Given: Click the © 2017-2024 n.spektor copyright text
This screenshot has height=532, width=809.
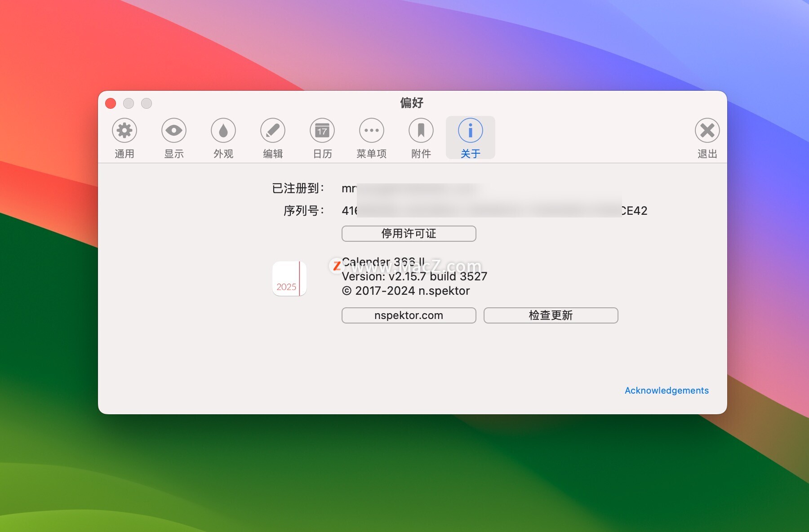Looking at the screenshot, I should tap(406, 291).
